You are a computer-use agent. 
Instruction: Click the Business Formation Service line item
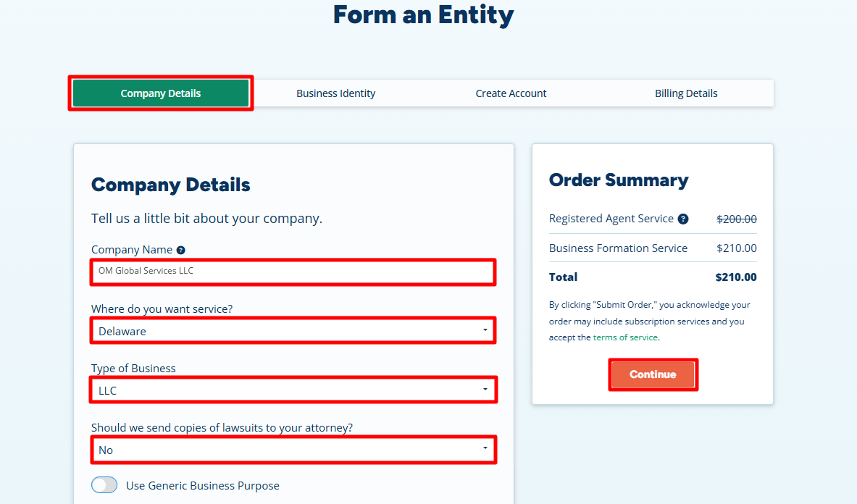618,248
